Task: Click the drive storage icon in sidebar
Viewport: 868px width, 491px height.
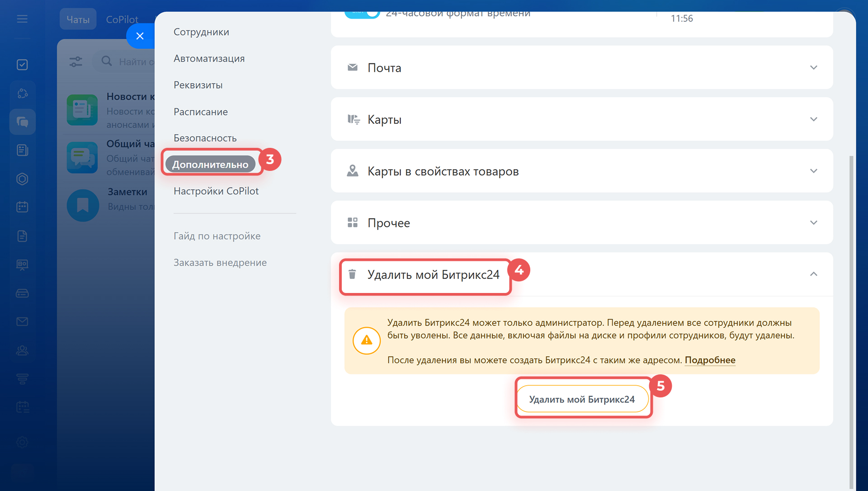Action: [22, 293]
